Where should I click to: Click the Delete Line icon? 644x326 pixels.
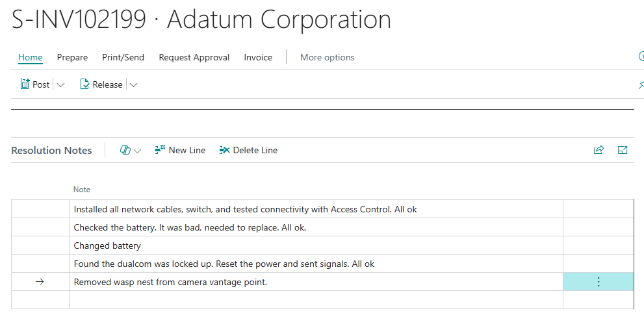[224, 150]
